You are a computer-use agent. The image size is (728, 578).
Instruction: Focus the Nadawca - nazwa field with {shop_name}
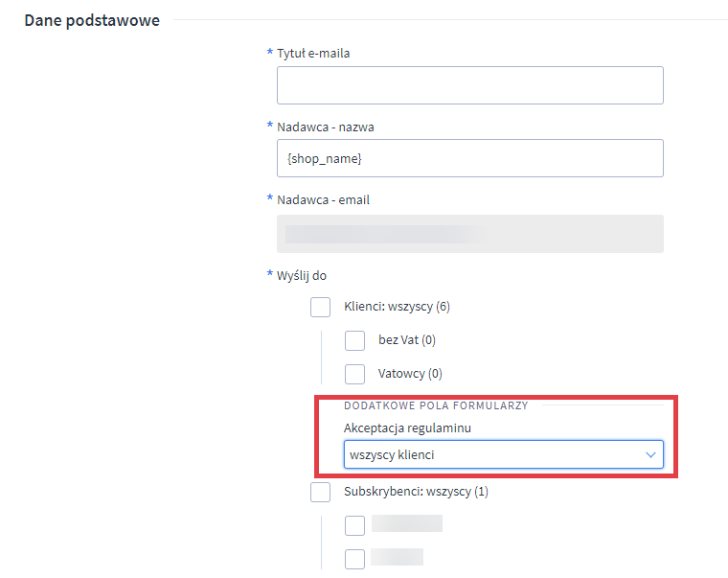pos(469,158)
